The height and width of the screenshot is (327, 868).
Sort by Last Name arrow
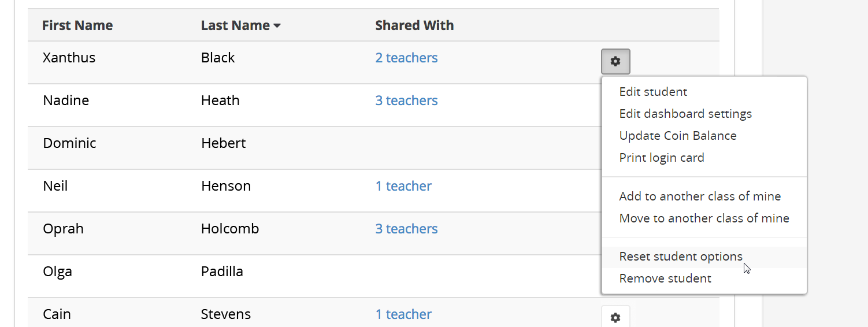click(x=277, y=26)
